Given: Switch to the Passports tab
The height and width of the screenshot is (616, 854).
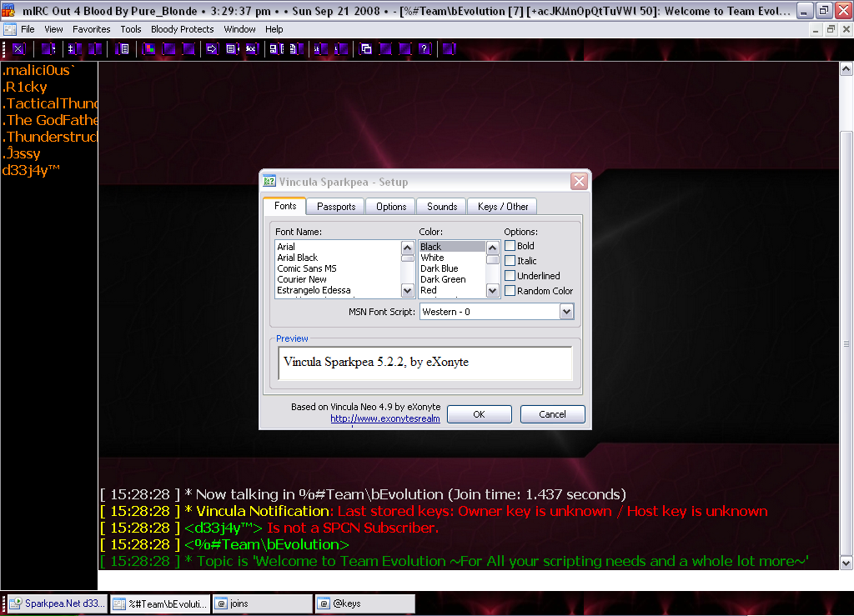Looking at the screenshot, I should (x=336, y=207).
